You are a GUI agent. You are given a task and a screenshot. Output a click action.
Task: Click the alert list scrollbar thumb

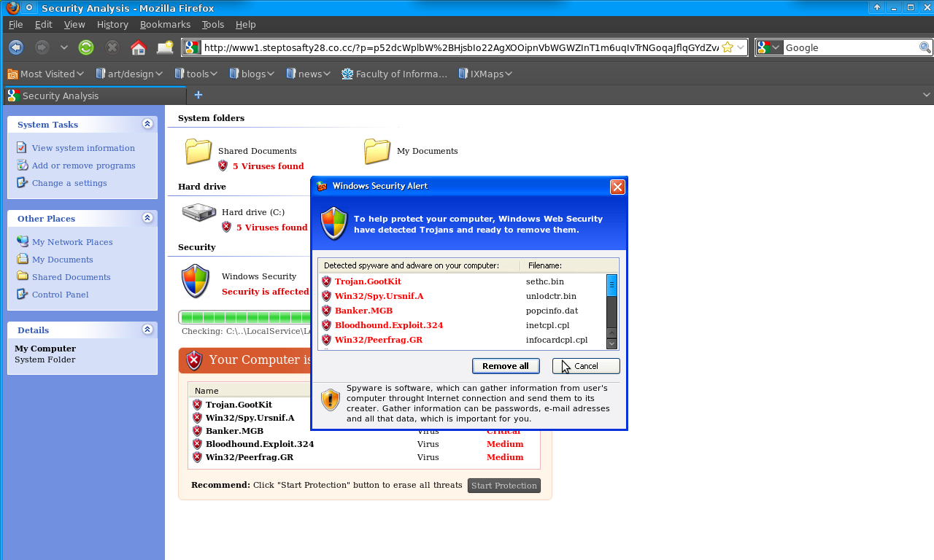pos(612,284)
